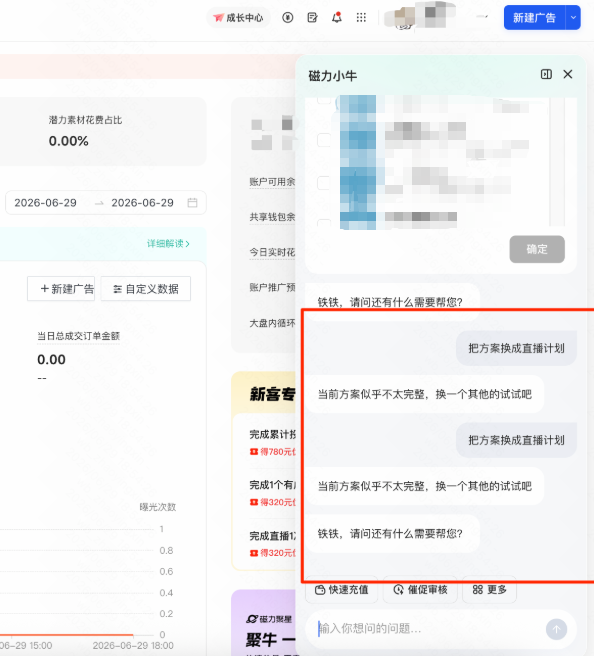Click the 当日总成交订单金额 label

coord(79,336)
